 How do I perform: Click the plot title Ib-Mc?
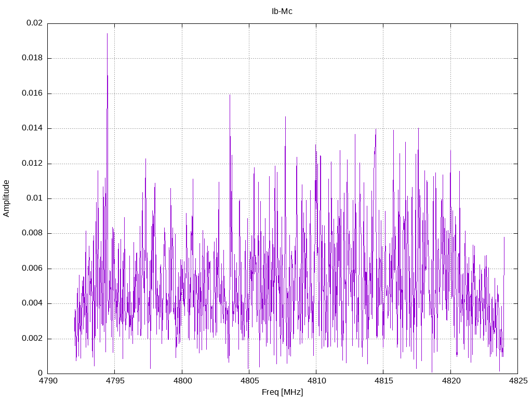click(x=282, y=11)
